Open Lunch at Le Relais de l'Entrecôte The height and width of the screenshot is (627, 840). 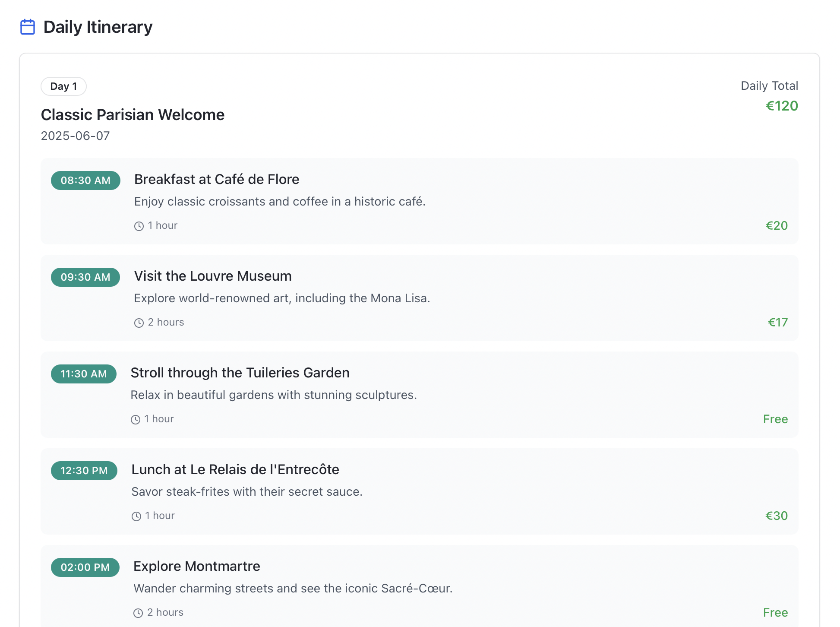click(x=235, y=469)
